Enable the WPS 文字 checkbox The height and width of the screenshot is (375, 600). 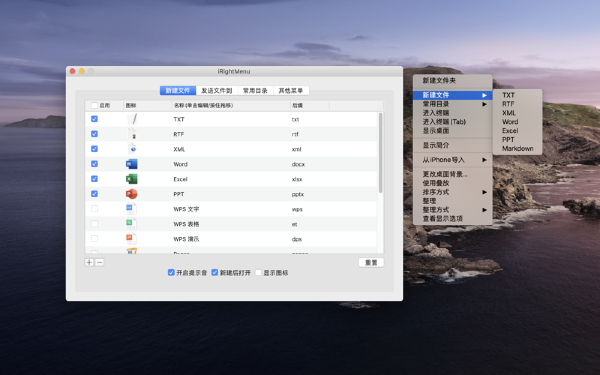pos(95,209)
